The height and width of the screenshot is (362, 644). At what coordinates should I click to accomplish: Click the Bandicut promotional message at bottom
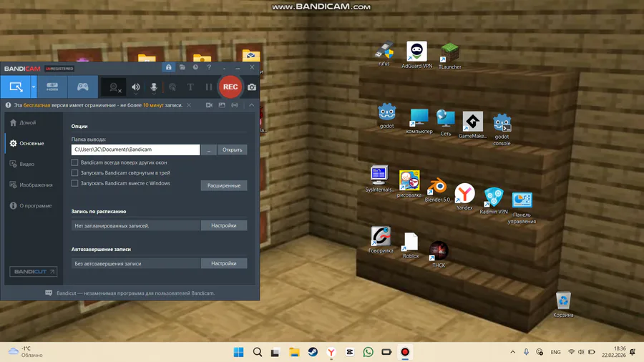click(135, 293)
